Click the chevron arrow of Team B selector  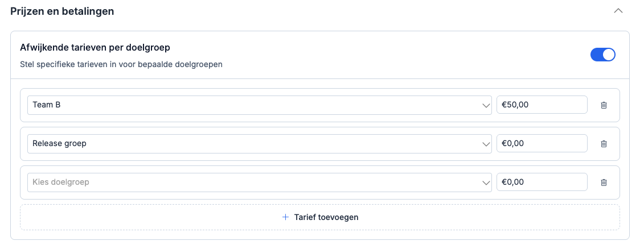pos(486,105)
